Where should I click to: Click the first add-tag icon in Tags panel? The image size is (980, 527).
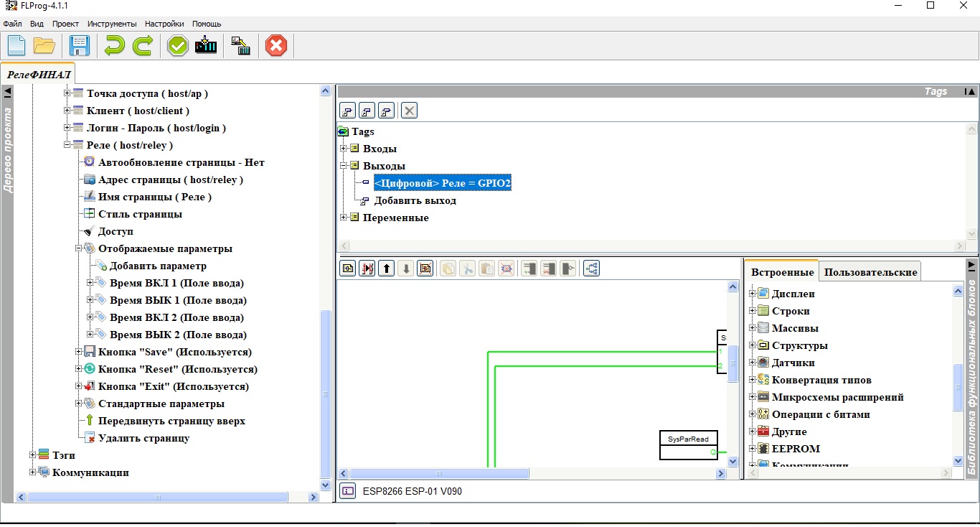(x=347, y=111)
